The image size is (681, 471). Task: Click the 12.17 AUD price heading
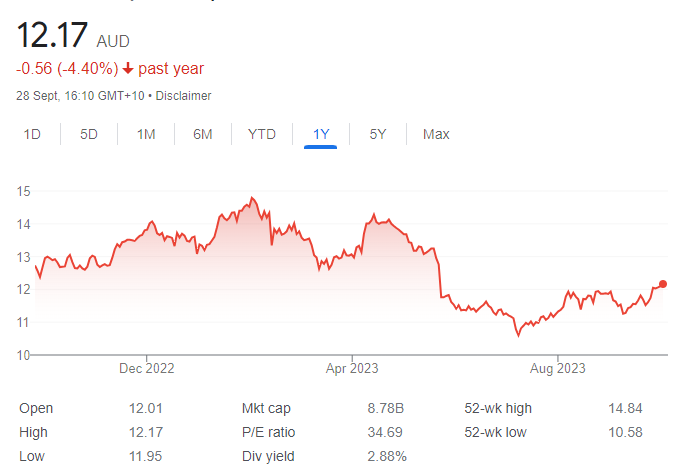73,35
